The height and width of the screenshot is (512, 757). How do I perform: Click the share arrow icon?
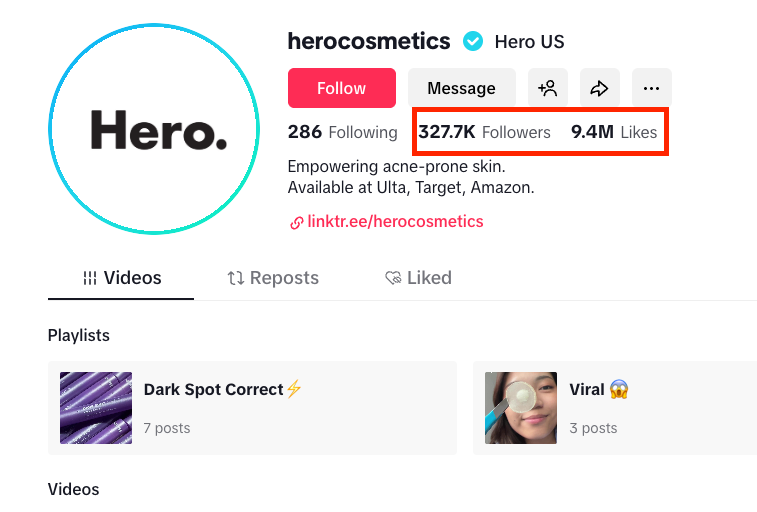(x=600, y=88)
